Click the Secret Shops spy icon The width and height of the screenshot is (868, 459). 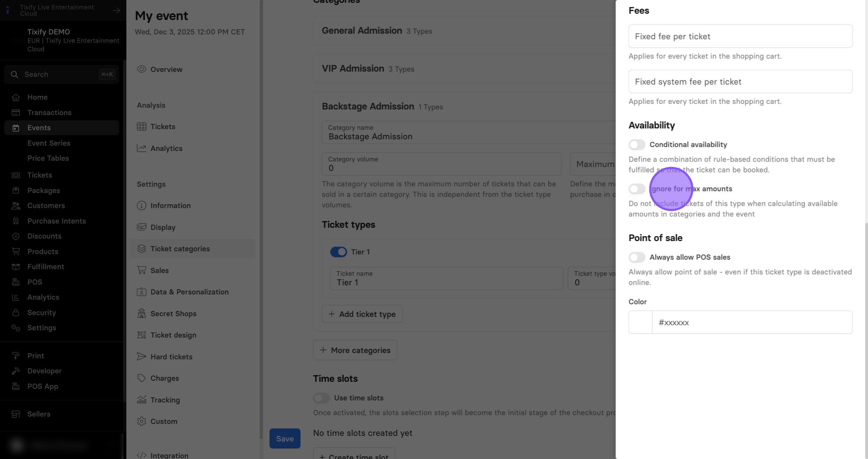pyautogui.click(x=141, y=313)
